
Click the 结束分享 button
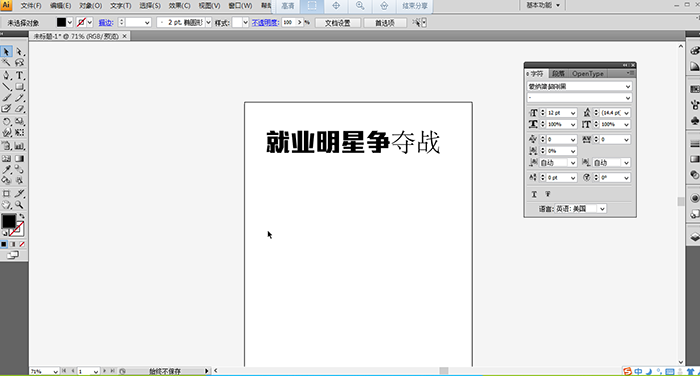[x=415, y=6]
